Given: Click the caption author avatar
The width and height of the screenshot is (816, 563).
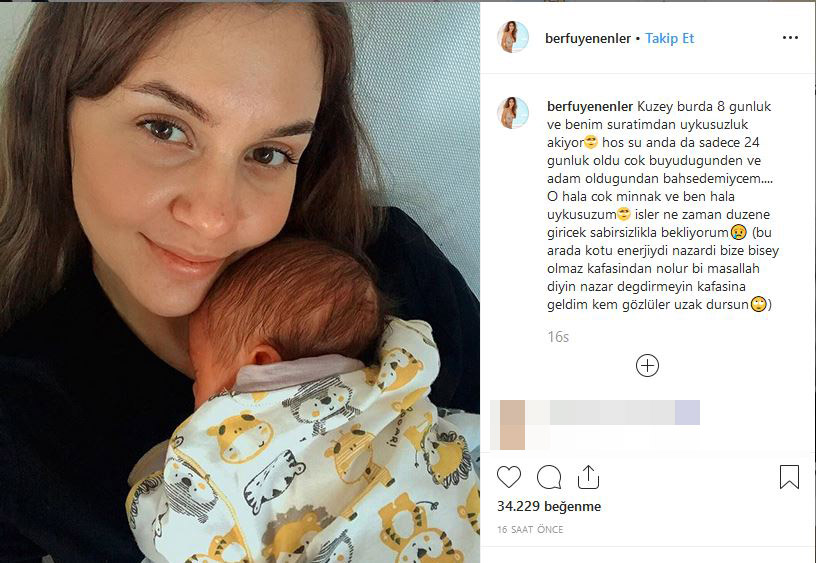Looking at the screenshot, I should [513, 112].
